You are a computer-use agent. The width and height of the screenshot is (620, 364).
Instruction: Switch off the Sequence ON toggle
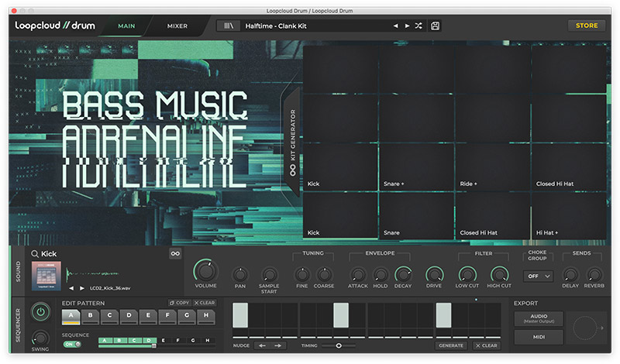point(72,345)
